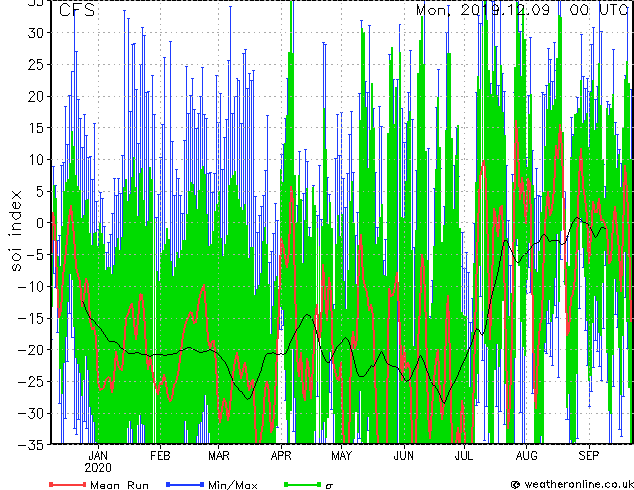Viewport: 634px width, 490px height.
Task: Select the JAN month axis label
Action: 98,455
